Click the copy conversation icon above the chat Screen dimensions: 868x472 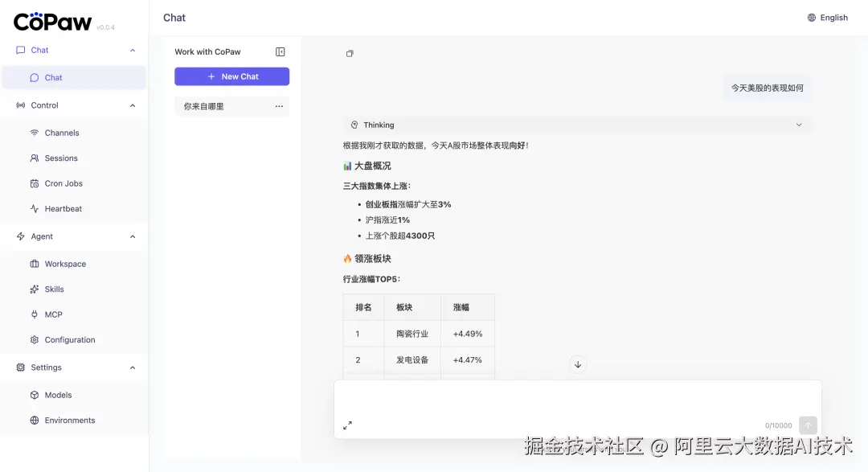350,53
